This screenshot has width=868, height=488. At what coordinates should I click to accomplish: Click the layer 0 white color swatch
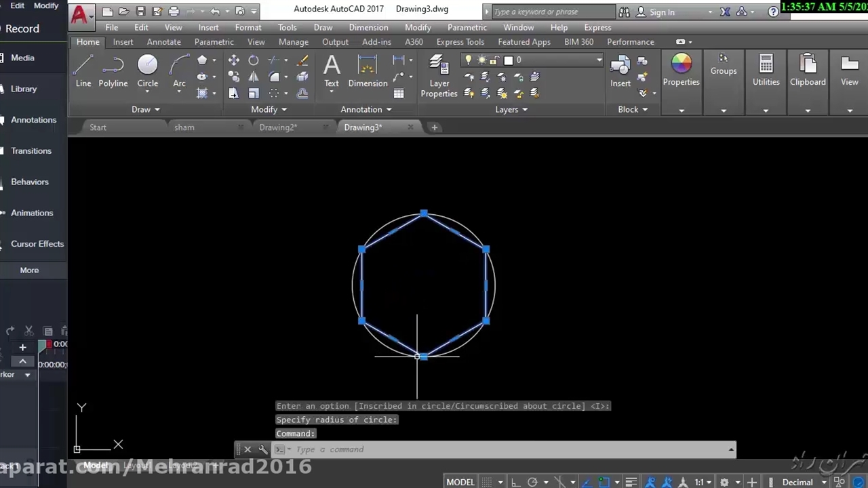508,60
